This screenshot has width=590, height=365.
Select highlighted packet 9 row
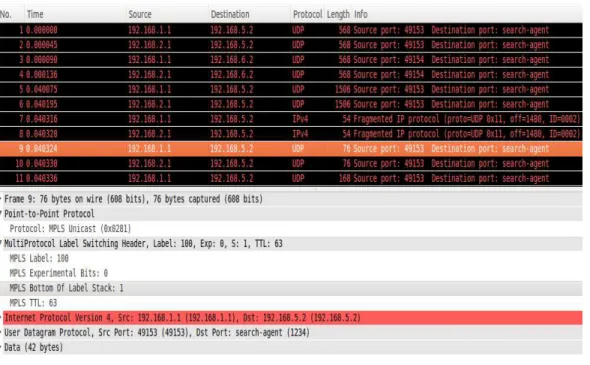[291, 149]
